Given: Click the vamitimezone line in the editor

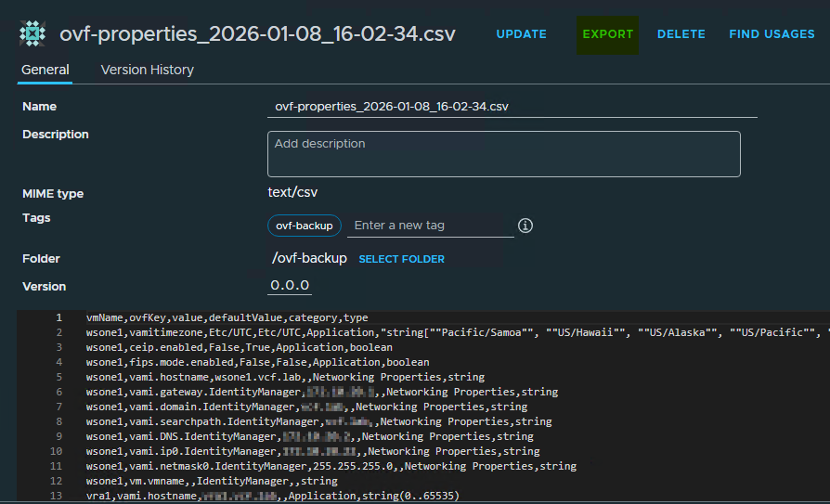Looking at the screenshot, I should click(458, 332).
